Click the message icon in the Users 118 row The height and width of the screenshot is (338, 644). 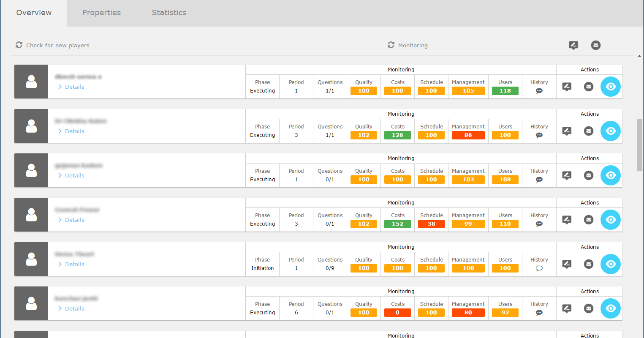[x=567, y=87]
